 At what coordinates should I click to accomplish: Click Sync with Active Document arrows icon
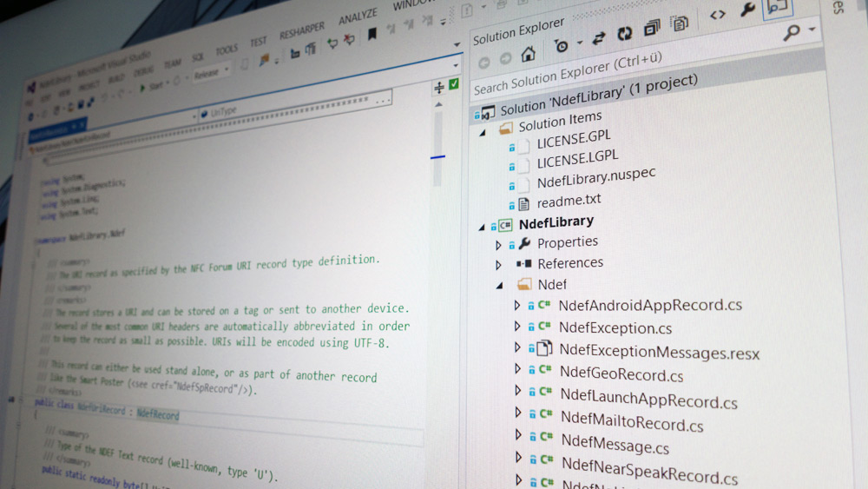point(598,39)
